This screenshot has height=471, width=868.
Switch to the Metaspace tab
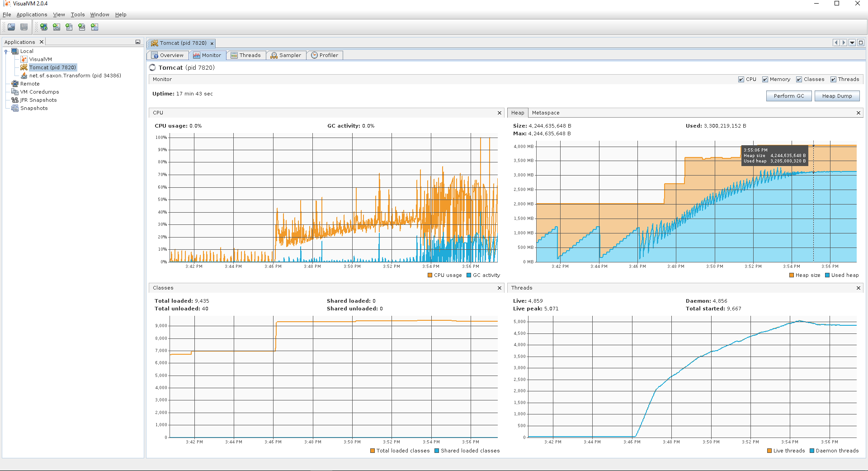546,113
